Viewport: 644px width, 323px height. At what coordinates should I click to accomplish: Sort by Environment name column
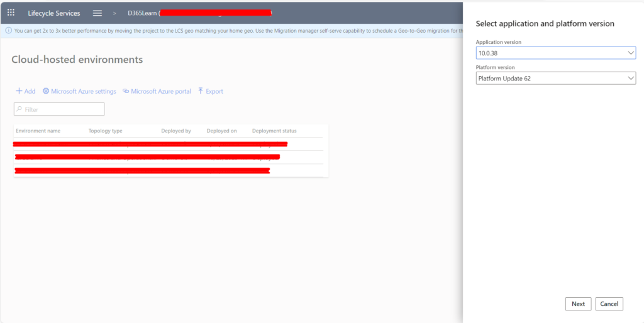tap(38, 131)
